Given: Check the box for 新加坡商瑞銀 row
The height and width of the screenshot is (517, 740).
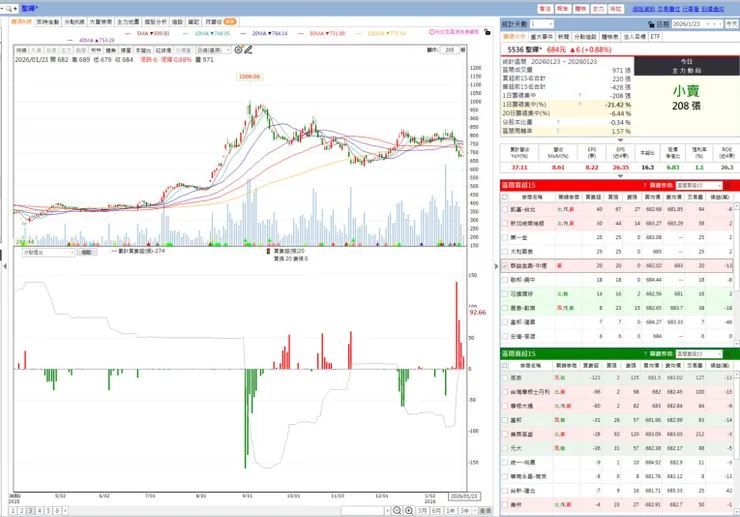Looking at the screenshot, I should (x=505, y=223).
